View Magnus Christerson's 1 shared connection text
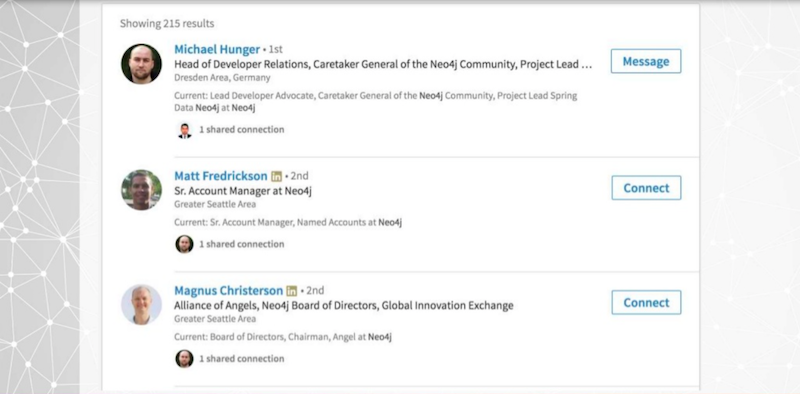 point(241,359)
